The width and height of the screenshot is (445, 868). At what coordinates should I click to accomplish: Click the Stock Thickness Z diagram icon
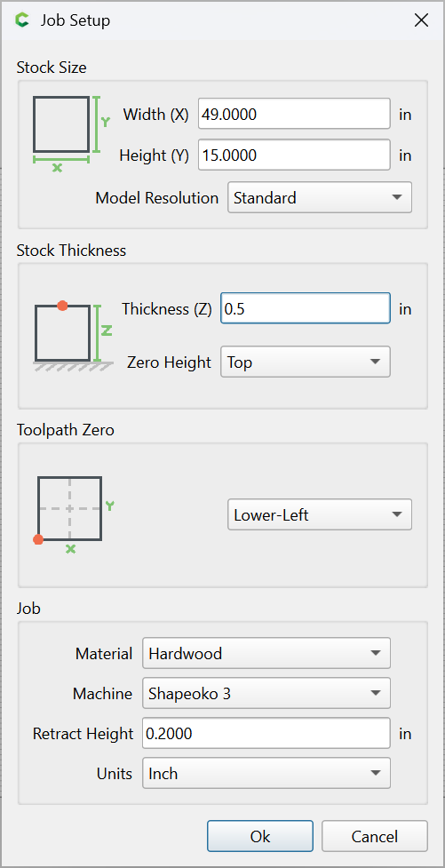pyautogui.click(x=73, y=336)
